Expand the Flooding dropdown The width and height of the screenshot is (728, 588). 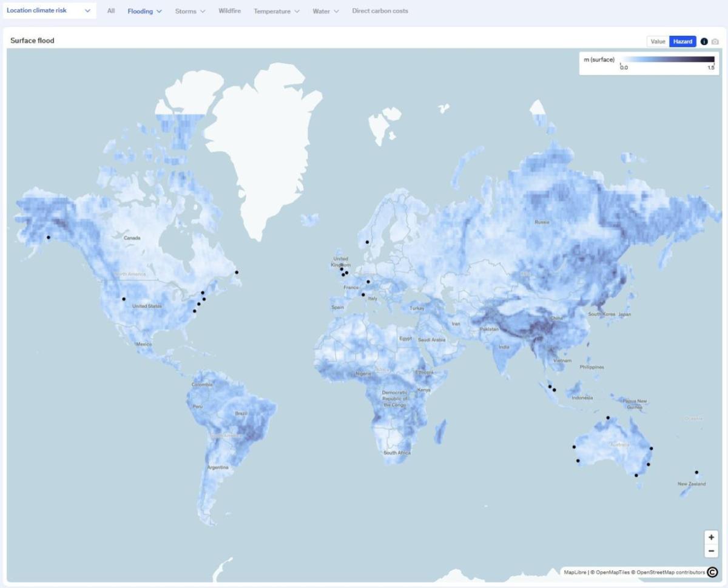144,11
